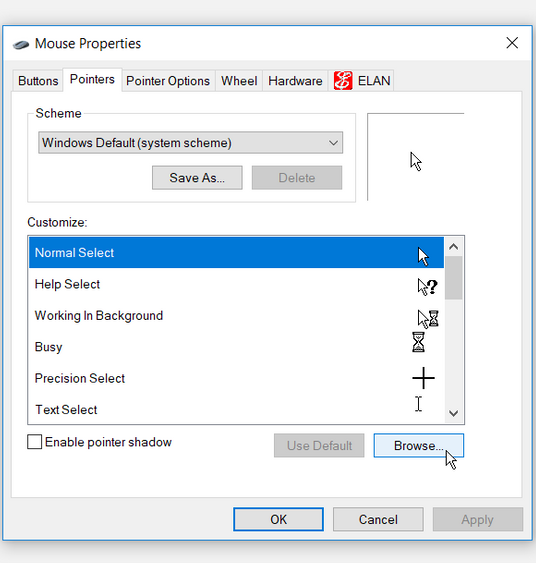This screenshot has height=563, width=536.
Task: Click the Normal Select arrow cursor icon
Action: pyautogui.click(x=423, y=256)
